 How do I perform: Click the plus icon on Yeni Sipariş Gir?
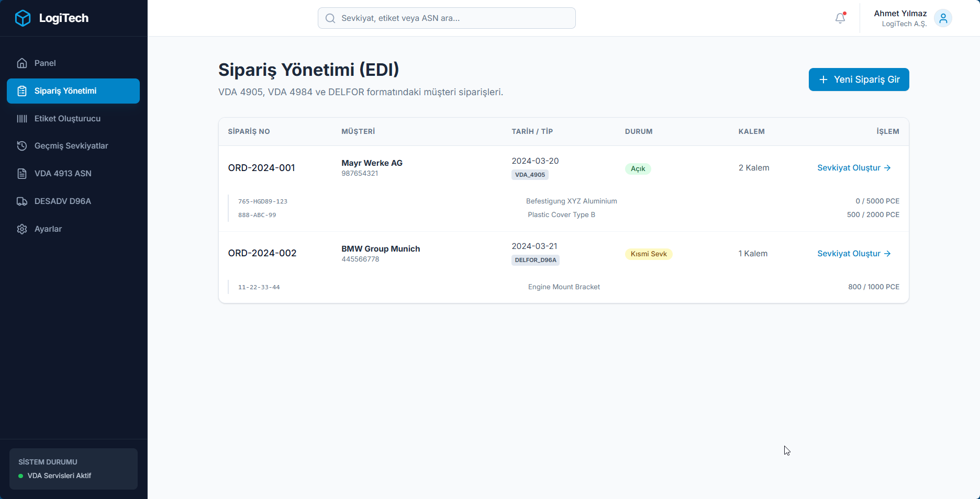pos(823,80)
